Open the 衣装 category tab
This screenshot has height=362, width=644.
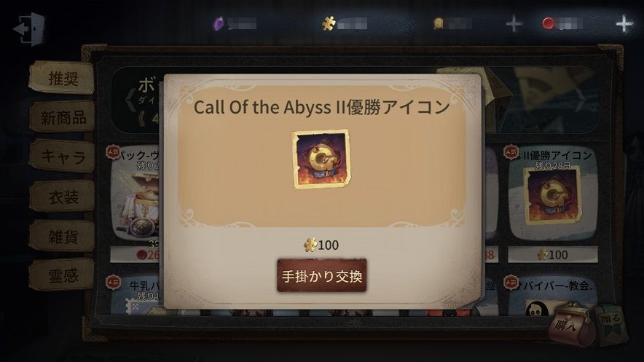coord(63,196)
